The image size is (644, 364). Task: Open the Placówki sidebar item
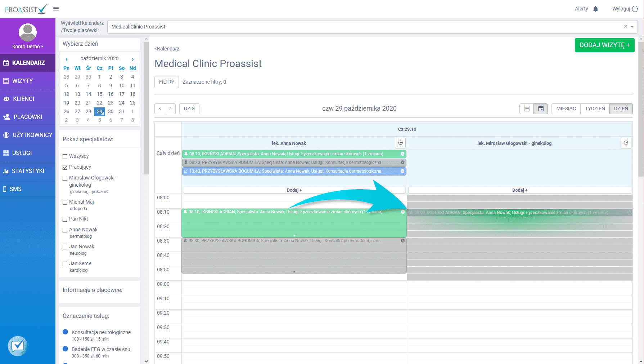[x=28, y=117]
